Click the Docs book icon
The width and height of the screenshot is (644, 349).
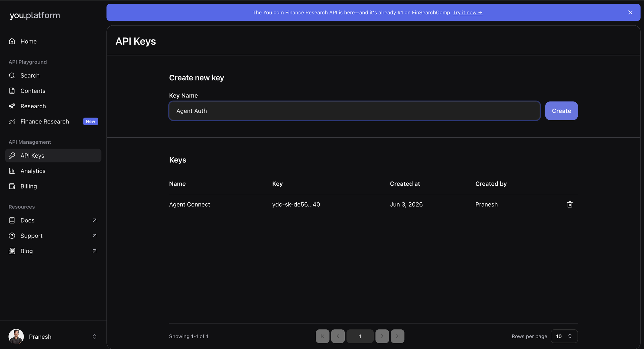(x=12, y=220)
